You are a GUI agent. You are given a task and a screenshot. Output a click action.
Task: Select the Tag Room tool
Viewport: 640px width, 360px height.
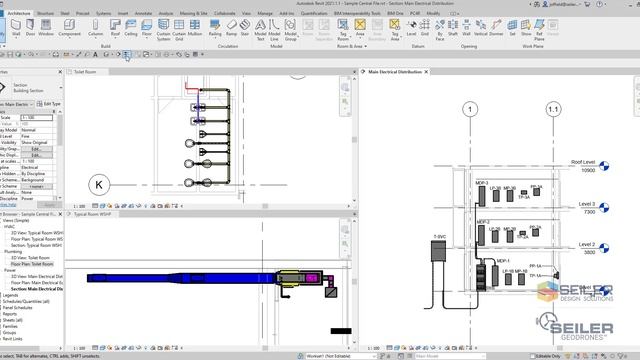(x=343, y=30)
